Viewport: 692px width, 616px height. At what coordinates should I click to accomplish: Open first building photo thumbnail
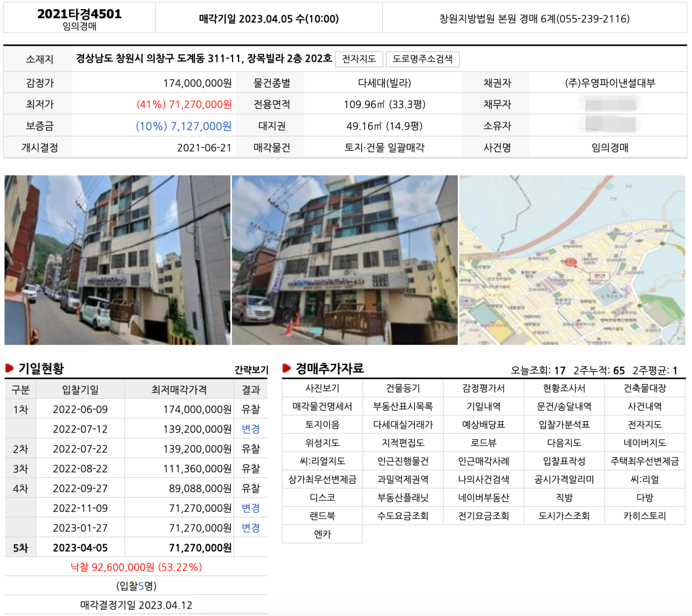point(117,260)
